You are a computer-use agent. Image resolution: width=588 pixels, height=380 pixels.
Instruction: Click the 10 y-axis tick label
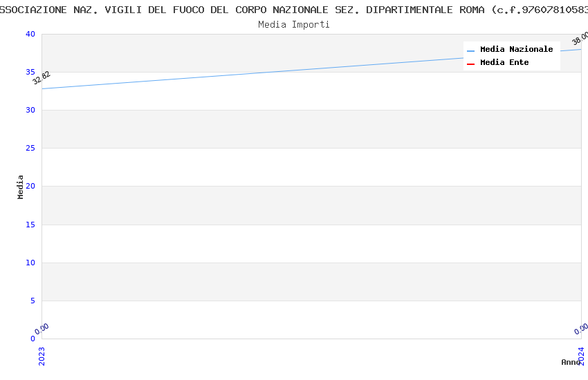click(30, 263)
